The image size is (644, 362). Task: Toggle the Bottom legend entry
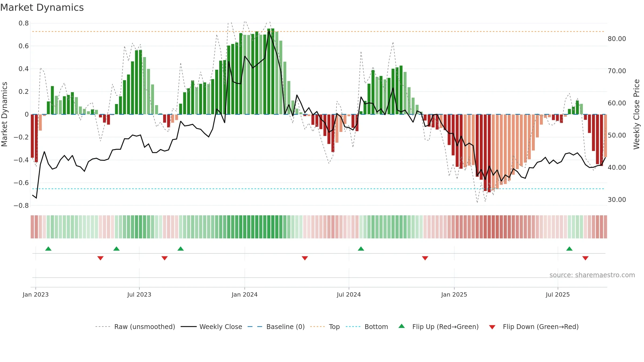tap(367, 327)
